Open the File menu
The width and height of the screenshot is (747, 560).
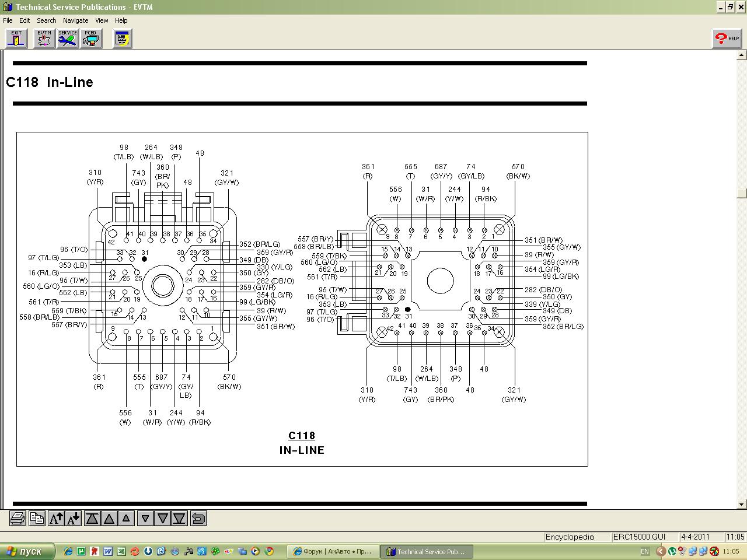(8, 20)
